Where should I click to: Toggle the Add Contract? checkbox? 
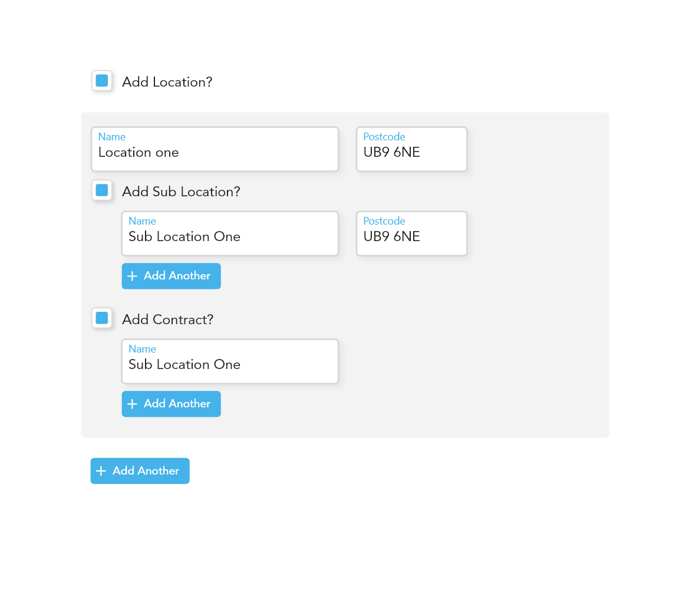102,318
